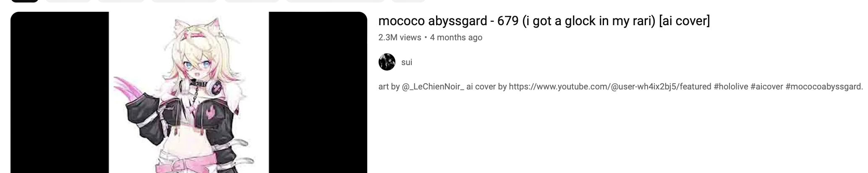This screenshot has width=868, height=173.
Task: Open the #aicover hashtag in the description
Action: (x=767, y=86)
